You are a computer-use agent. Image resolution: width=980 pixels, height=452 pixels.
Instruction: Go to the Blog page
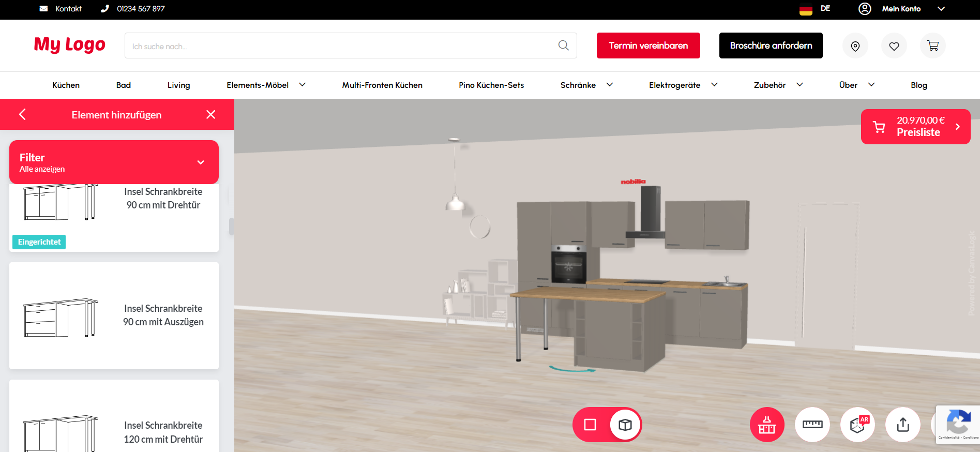click(x=918, y=85)
